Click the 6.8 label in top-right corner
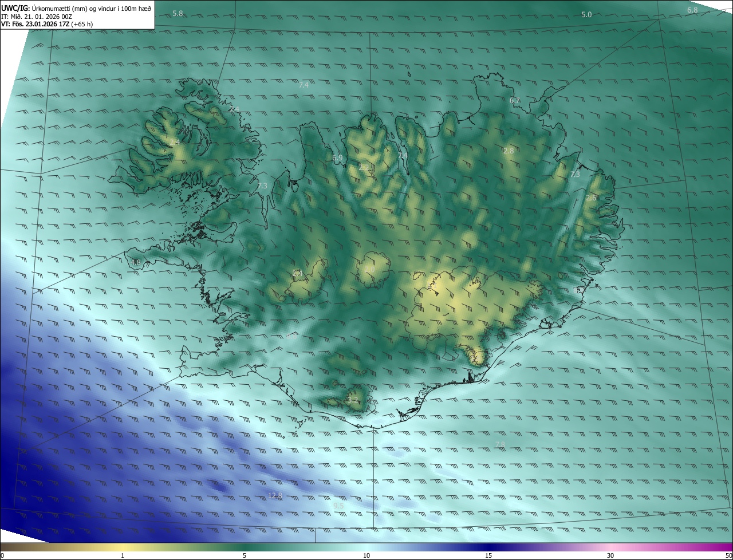 [x=692, y=10]
